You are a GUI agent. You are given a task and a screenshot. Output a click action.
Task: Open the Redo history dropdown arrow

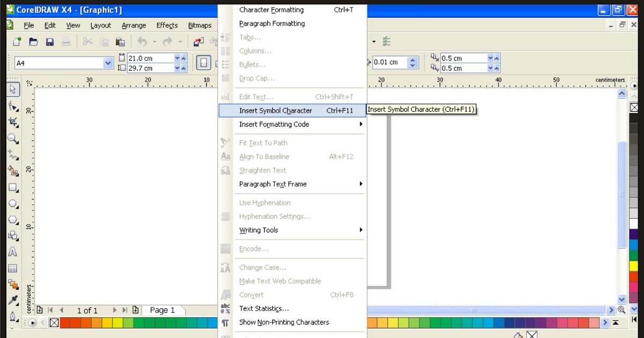pos(180,42)
